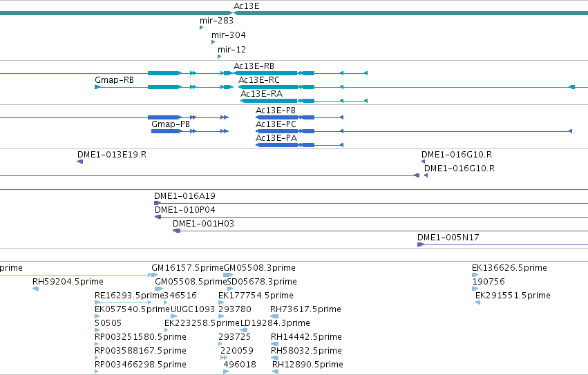Click the 50505 feature label
Viewport: 588px width, 375px height.
[x=108, y=324]
